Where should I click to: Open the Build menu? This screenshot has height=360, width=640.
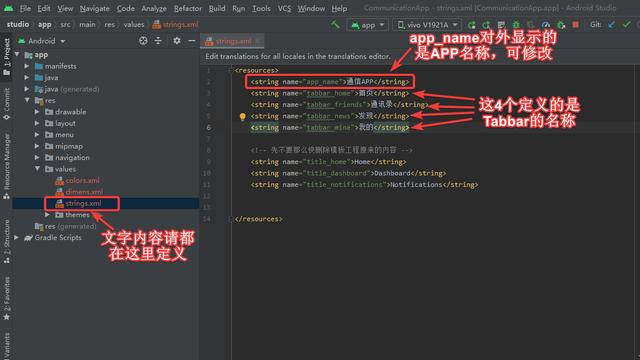[217, 8]
